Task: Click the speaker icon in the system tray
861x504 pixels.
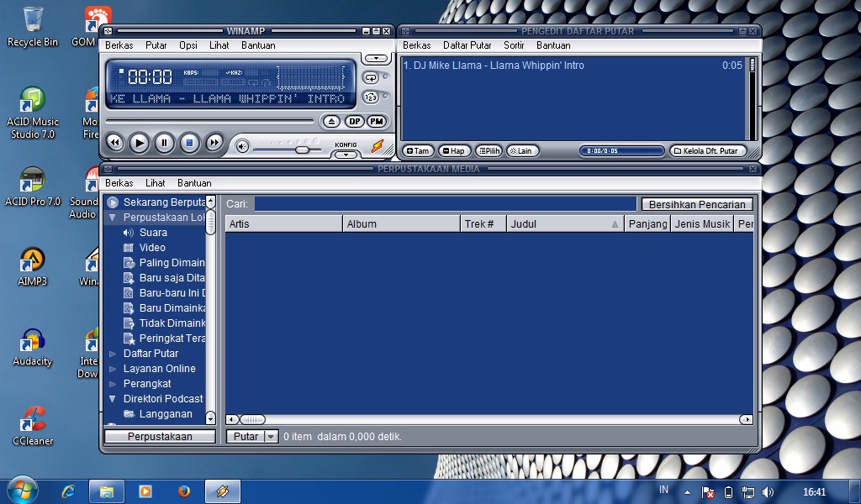Action: click(769, 491)
